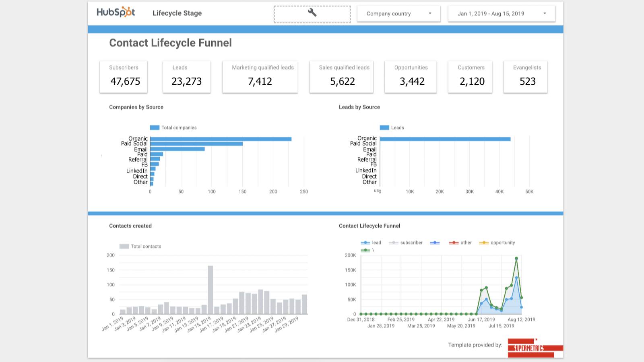Click the lead series legend marker

365,243
